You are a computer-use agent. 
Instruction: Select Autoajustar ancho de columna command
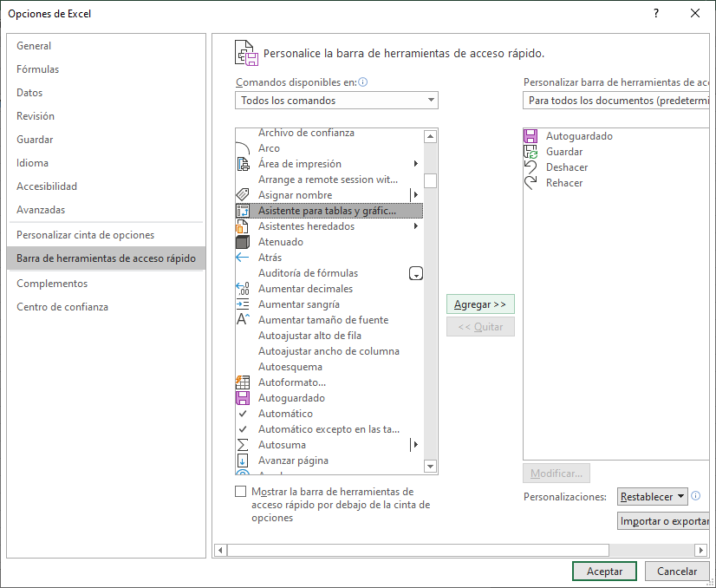329,351
